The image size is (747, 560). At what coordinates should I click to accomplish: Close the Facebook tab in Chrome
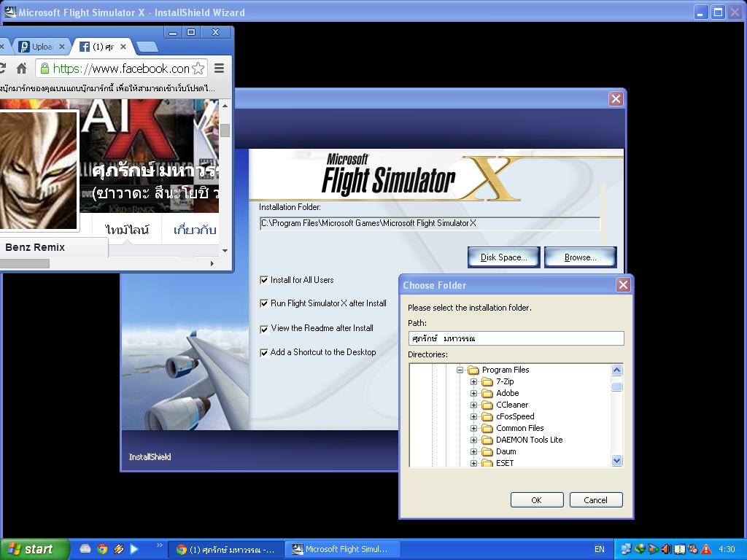click(123, 47)
